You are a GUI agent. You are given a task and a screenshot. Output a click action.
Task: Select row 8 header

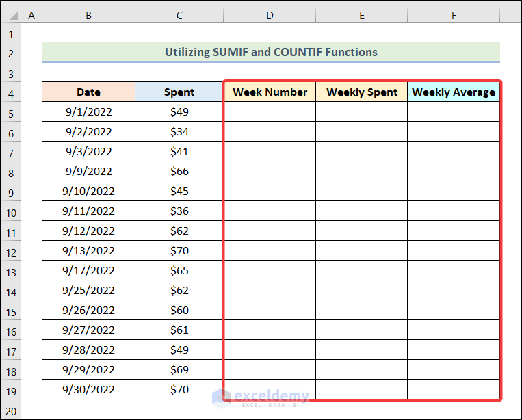point(11,173)
